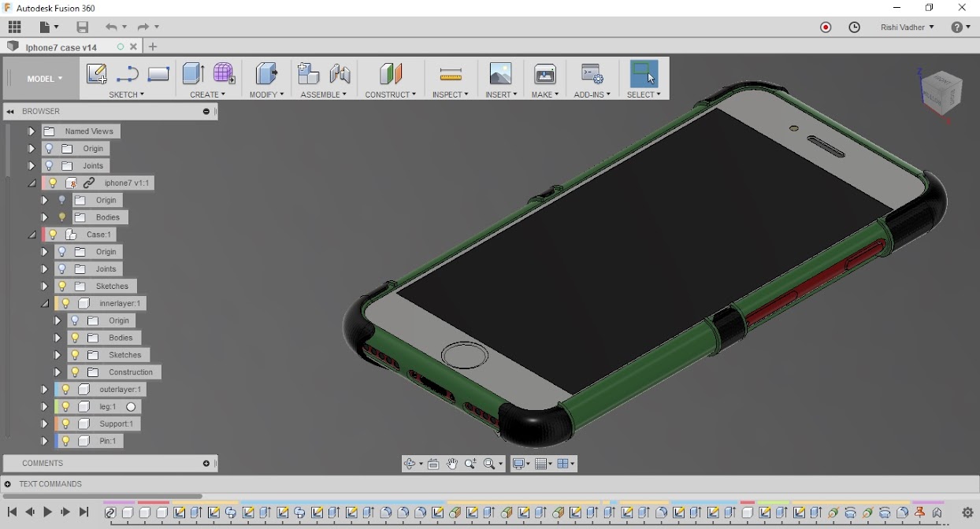Viewport: 980px width, 529px height.
Task: Toggle visibility bulb for Construction folder
Action: tap(75, 372)
